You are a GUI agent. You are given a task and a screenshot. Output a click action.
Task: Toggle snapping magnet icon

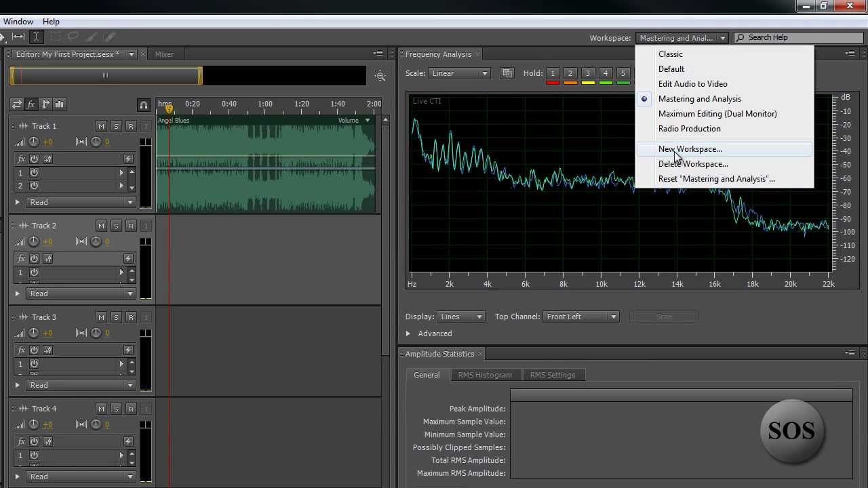pos(143,105)
